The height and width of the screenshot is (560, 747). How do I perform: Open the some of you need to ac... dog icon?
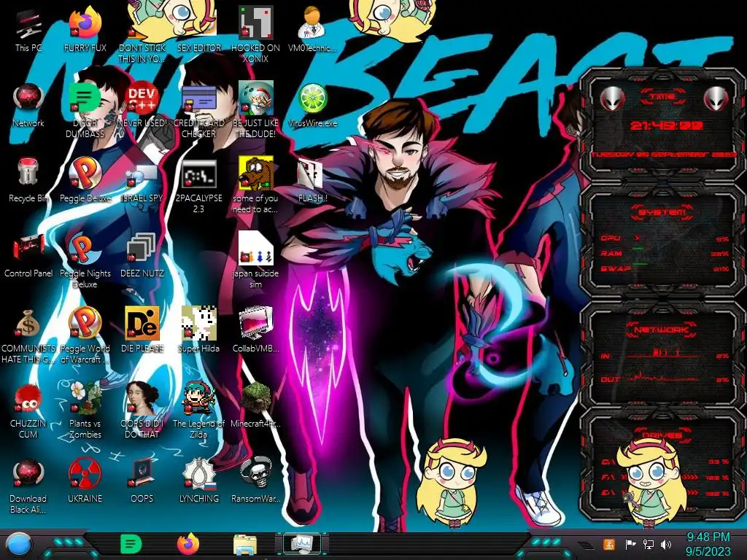point(255,186)
